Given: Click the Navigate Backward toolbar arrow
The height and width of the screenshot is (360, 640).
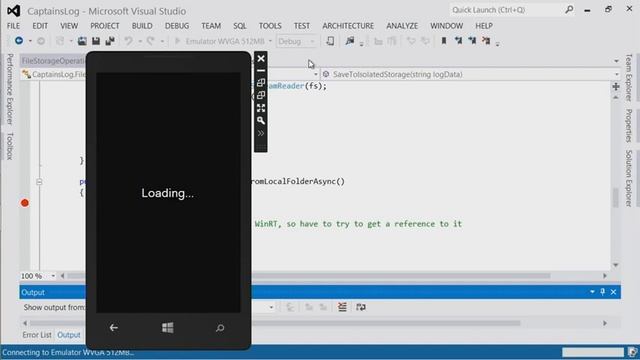Looking at the screenshot, I should pos(19,41).
